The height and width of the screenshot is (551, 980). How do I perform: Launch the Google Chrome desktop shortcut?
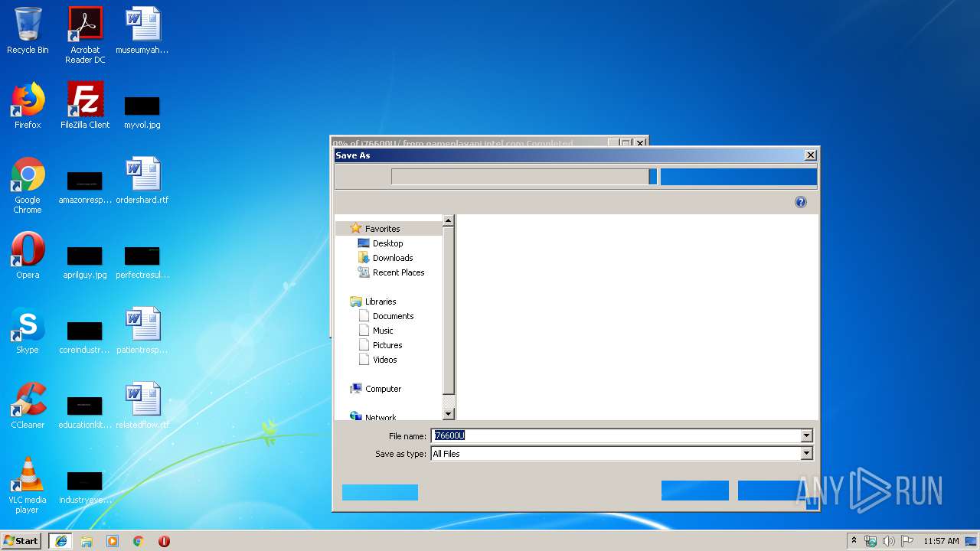tap(28, 186)
